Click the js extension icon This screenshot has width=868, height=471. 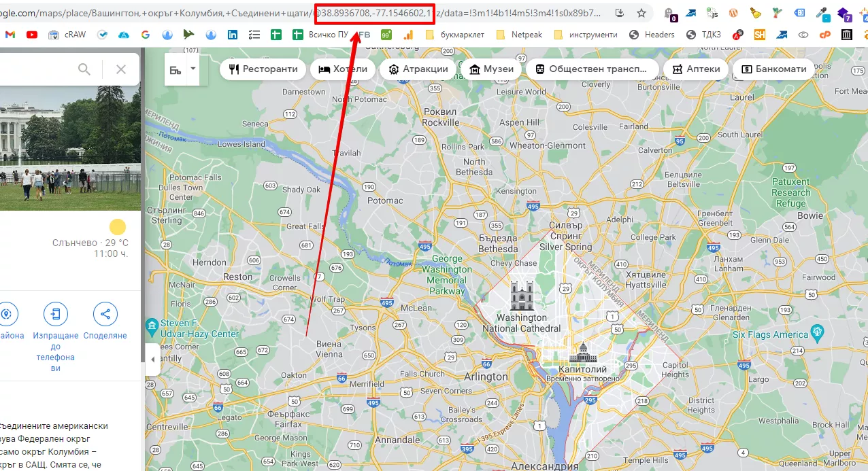pyautogui.click(x=712, y=13)
